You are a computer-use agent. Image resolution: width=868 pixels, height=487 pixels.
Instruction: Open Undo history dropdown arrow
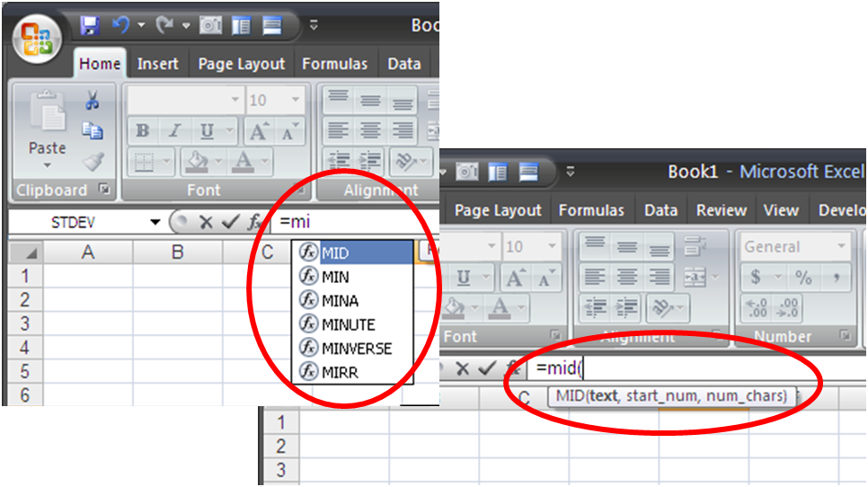point(141,25)
